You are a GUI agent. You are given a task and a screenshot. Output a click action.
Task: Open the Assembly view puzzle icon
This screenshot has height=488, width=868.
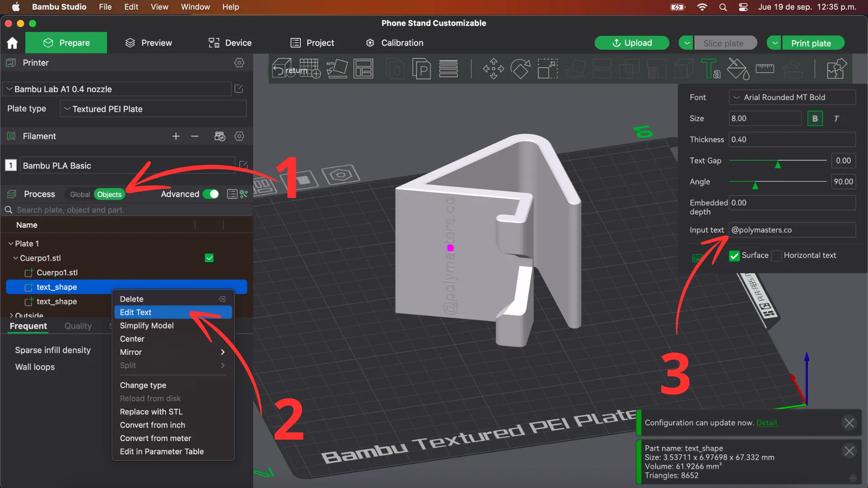[x=836, y=69]
